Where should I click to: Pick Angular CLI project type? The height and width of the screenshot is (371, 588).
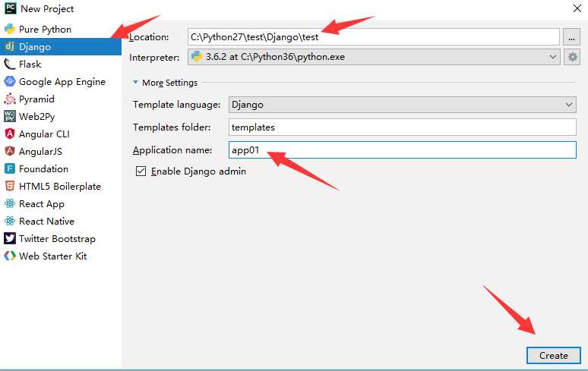pyautogui.click(x=61, y=134)
